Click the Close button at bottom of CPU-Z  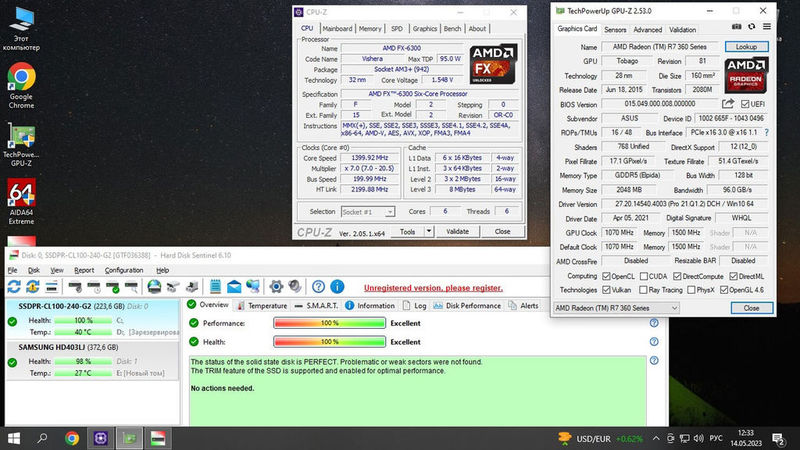tap(503, 232)
